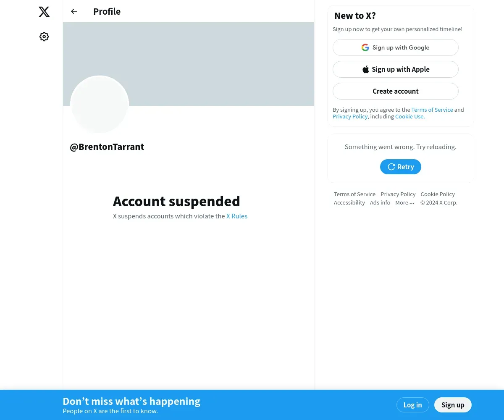
Task: Go back using the arrow icon
Action: [74, 11]
